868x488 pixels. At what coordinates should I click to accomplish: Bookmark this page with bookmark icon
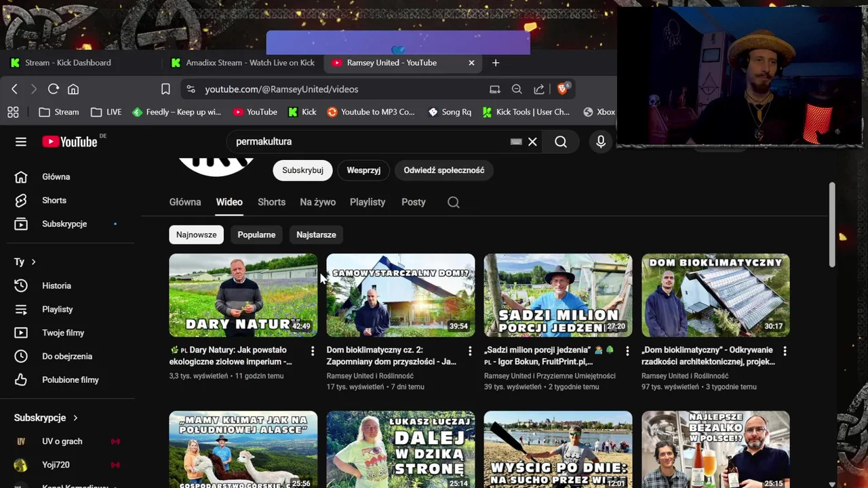click(x=165, y=89)
